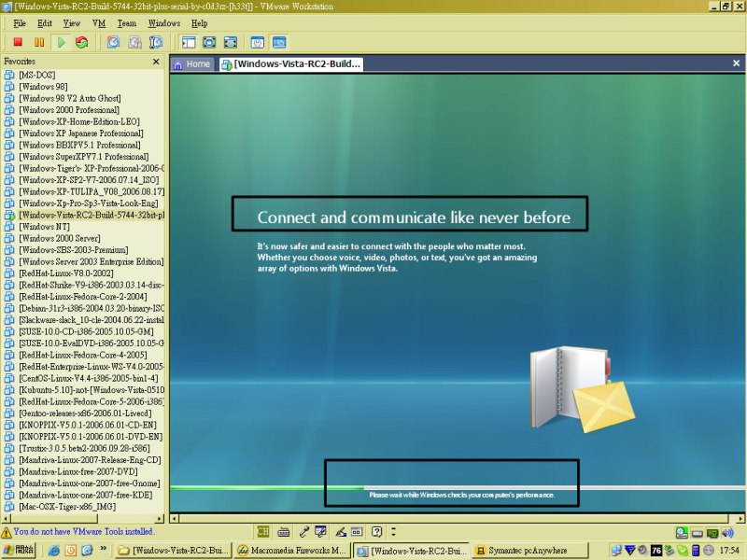Viewport: 747px width, 560px height.
Task: Select [Windows-XP-Home-Edition-LEO] favorite
Action: [x=79, y=121]
